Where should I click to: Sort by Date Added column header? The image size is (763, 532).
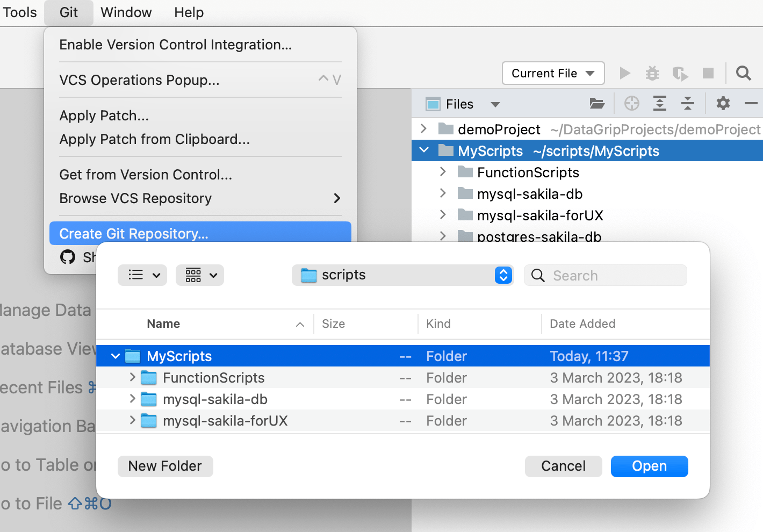tap(582, 323)
